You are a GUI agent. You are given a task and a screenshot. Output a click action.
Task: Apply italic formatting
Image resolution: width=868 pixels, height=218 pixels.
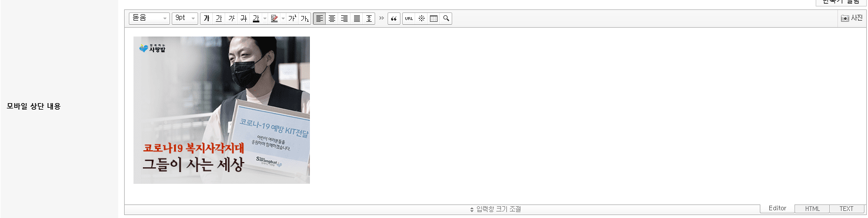point(231,18)
